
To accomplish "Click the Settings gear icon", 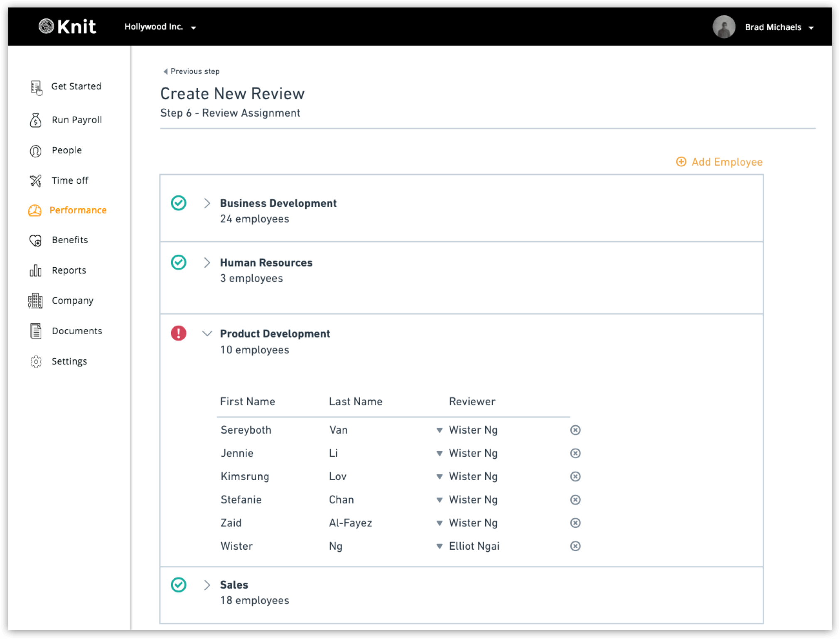I will [36, 362].
